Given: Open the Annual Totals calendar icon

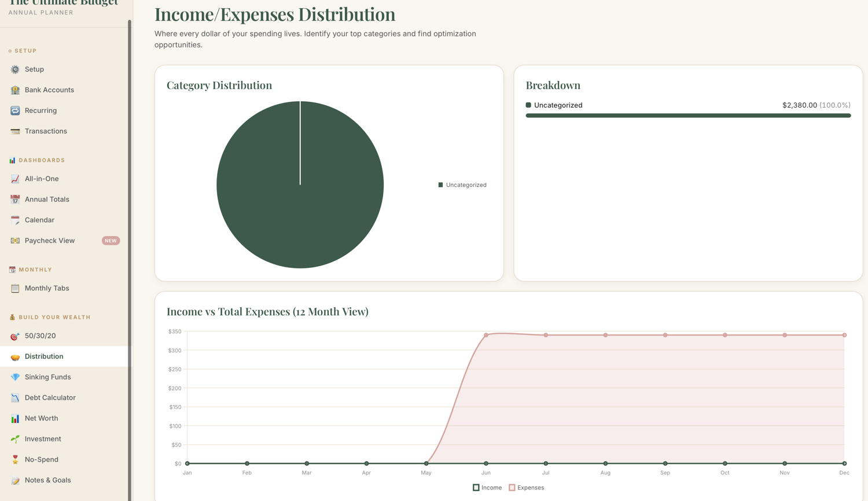Looking at the screenshot, I should (x=15, y=200).
